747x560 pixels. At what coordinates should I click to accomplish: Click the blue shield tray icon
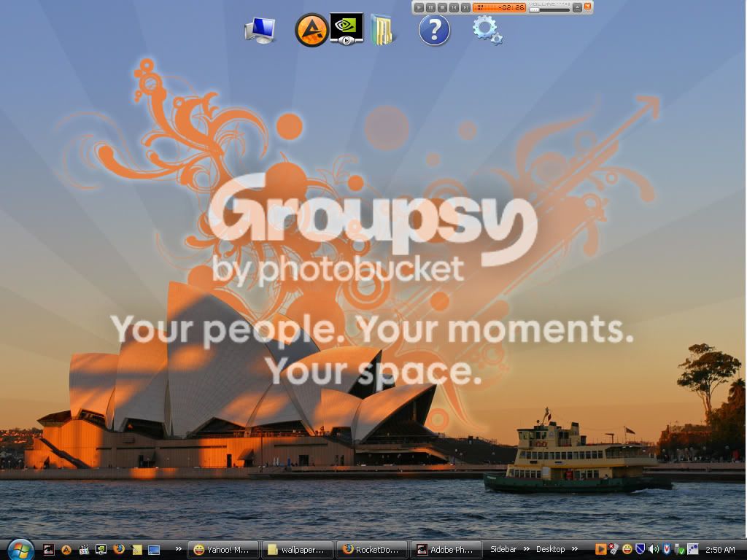pos(640,550)
